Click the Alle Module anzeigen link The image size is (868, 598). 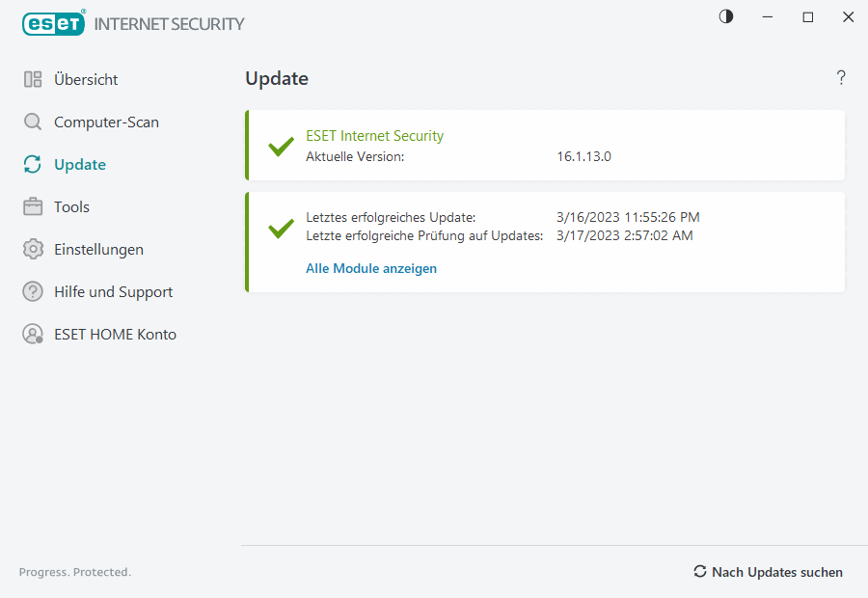coord(371,269)
